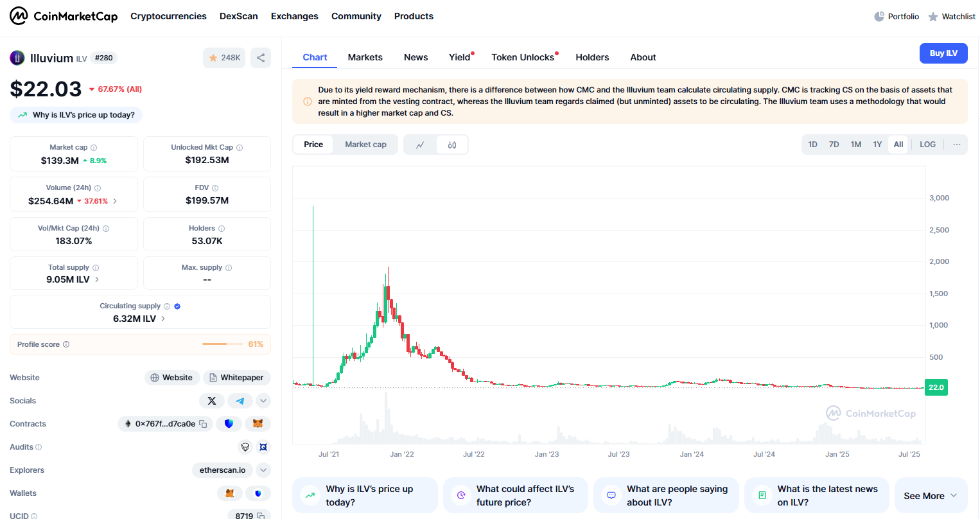This screenshot has height=519, width=980.
Task: Open the Website link
Action: click(x=172, y=378)
